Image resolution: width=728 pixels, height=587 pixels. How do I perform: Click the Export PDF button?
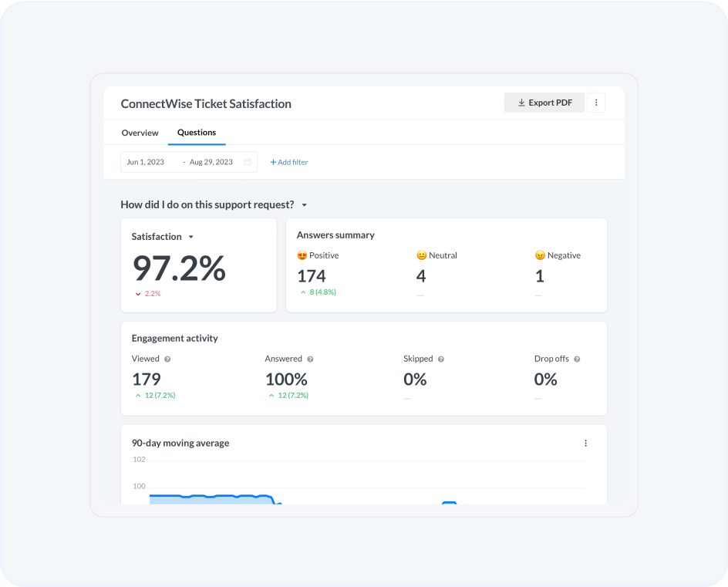544,103
